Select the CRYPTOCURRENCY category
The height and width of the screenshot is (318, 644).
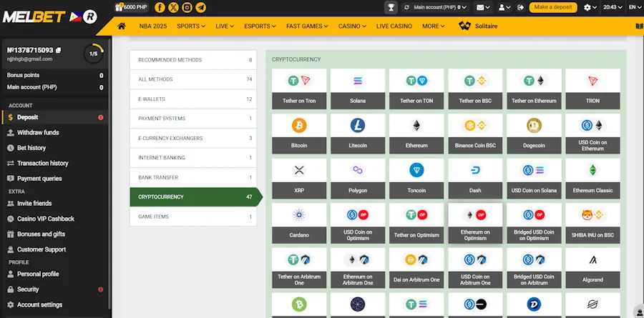click(195, 197)
